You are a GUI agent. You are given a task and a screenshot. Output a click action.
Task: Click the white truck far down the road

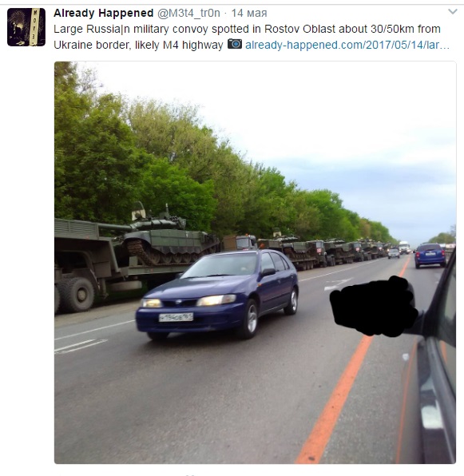click(x=404, y=247)
